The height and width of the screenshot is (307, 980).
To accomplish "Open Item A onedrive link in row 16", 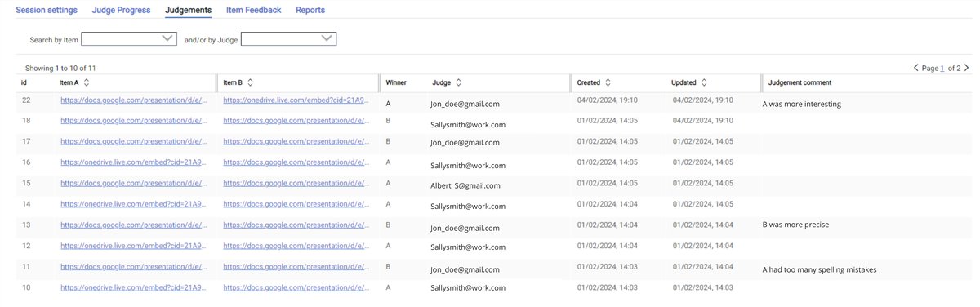I will coord(133,162).
